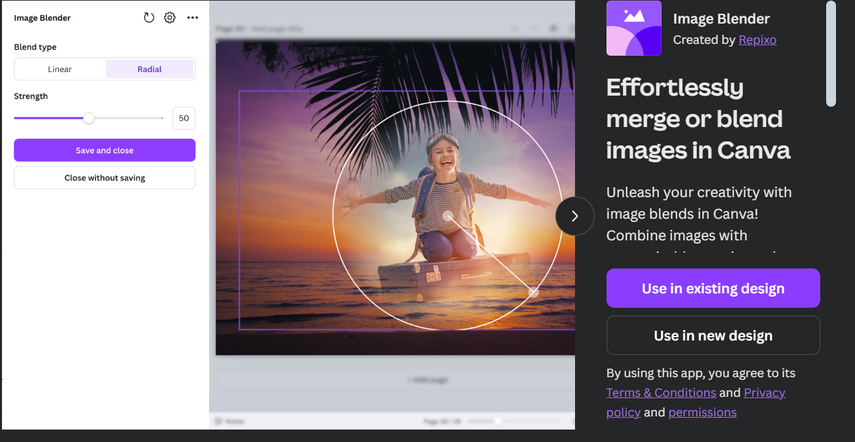The height and width of the screenshot is (442, 855).
Task: Open the Repixo creator link
Action: click(x=757, y=40)
